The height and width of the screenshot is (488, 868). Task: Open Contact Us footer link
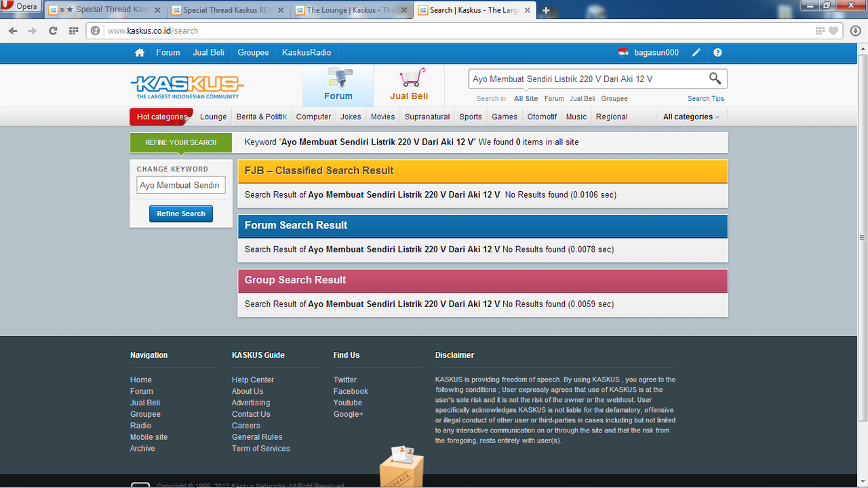click(x=251, y=414)
